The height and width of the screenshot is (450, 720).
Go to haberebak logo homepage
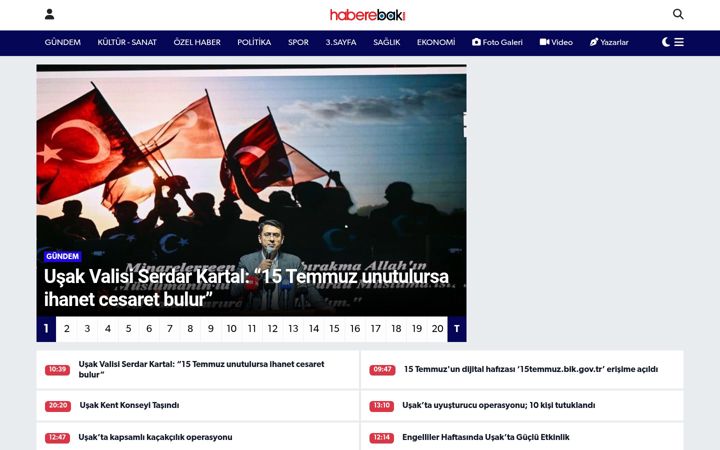[x=367, y=15]
